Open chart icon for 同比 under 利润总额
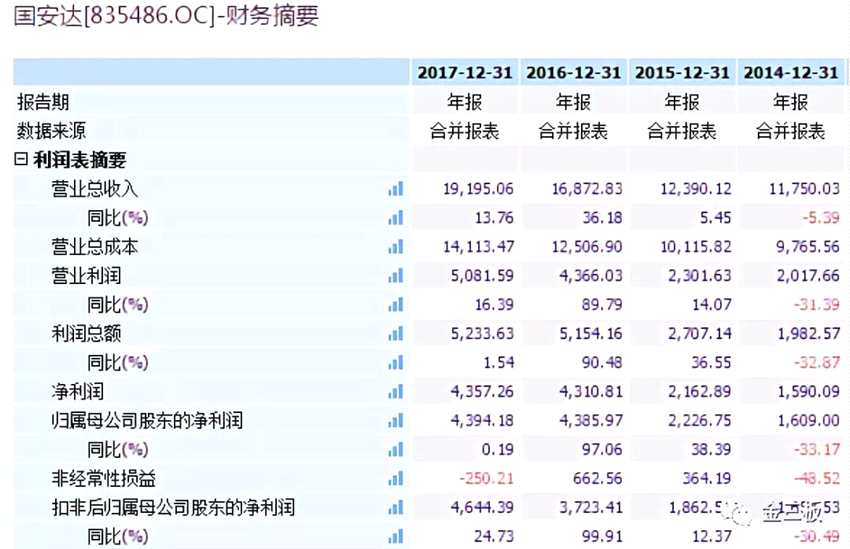The image size is (850, 549). tap(396, 362)
